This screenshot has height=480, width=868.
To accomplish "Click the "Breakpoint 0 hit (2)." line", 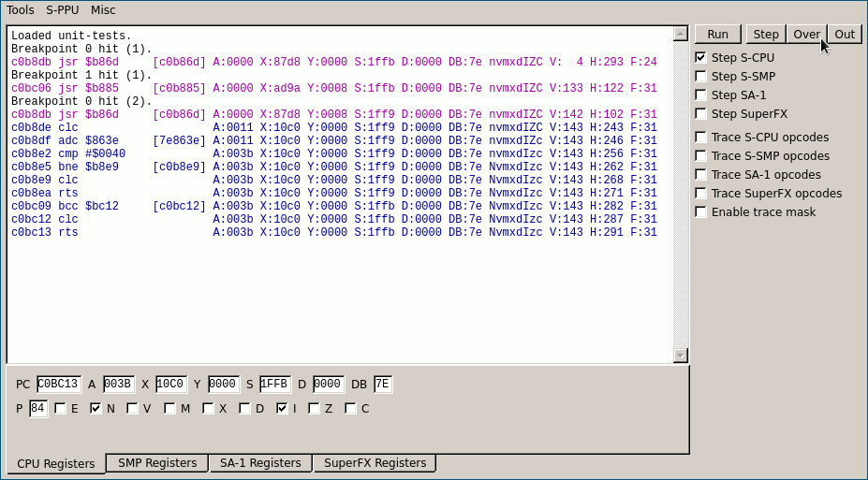I will (x=81, y=101).
